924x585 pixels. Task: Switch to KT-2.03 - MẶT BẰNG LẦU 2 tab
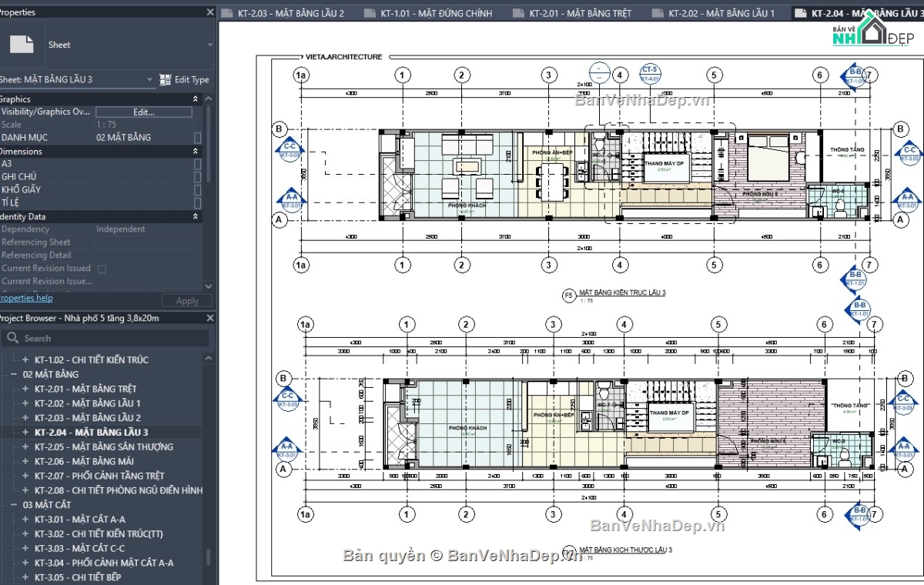284,13
